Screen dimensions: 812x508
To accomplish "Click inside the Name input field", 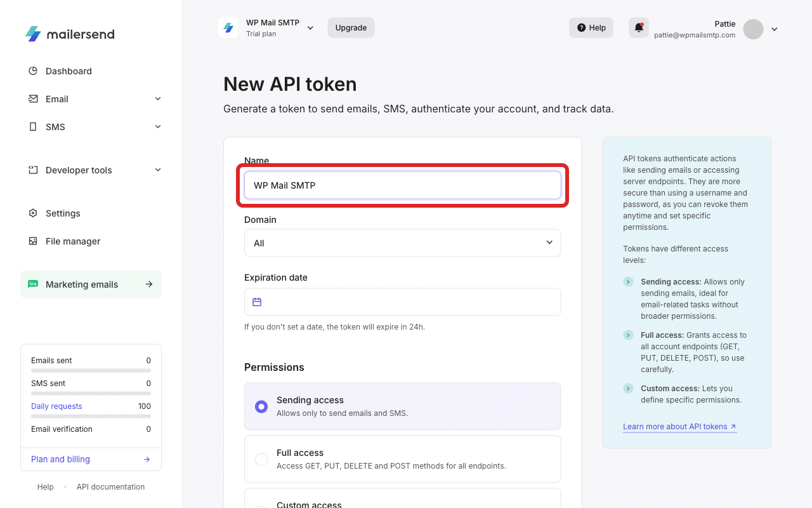I will tap(402, 185).
